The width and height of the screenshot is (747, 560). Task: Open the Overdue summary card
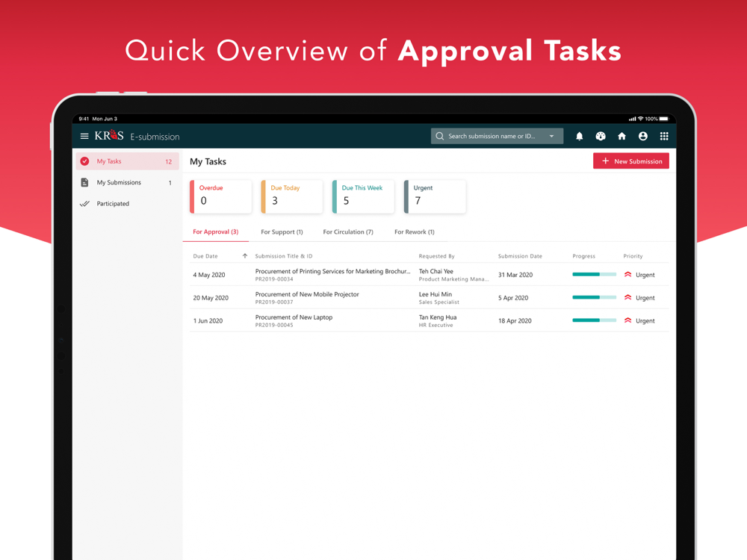tap(220, 196)
